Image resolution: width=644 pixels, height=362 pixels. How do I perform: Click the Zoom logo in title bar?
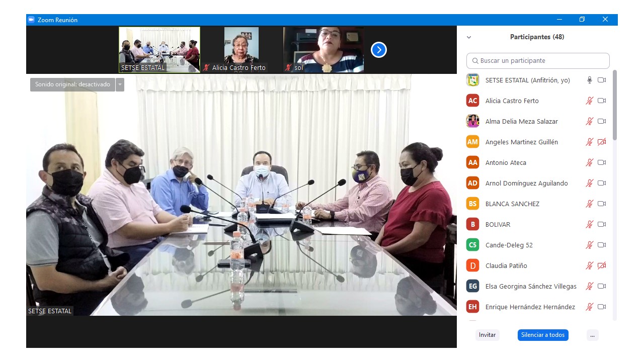coord(31,20)
